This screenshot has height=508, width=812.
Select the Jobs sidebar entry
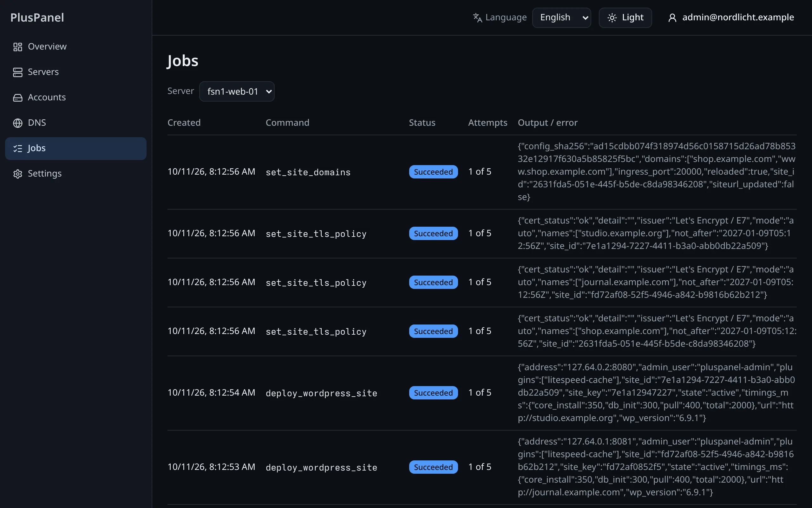76,149
